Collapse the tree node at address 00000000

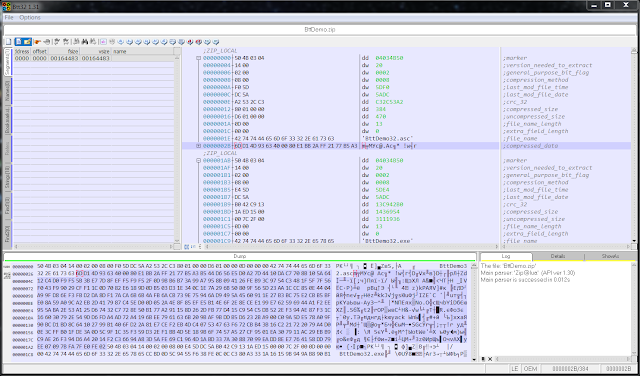(x=198, y=58)
